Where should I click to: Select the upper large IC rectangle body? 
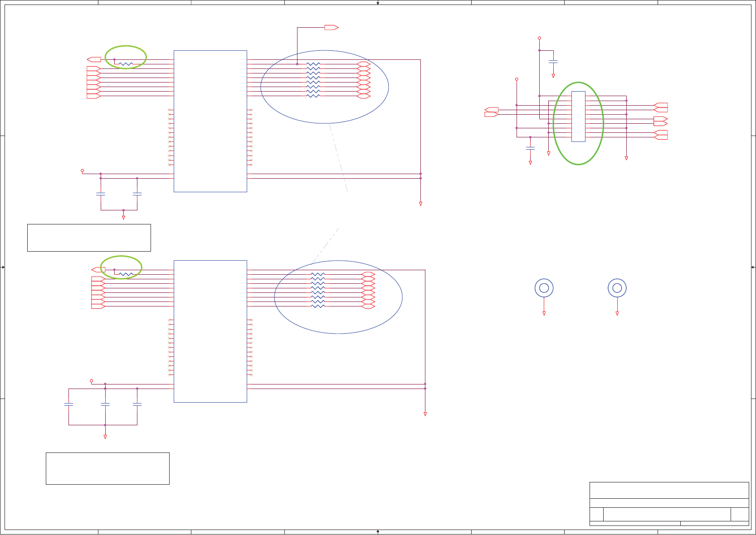tap(210, 121)
